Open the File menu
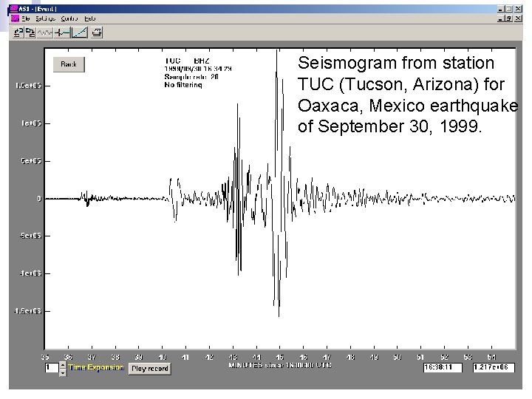 [x=26, y=18]
